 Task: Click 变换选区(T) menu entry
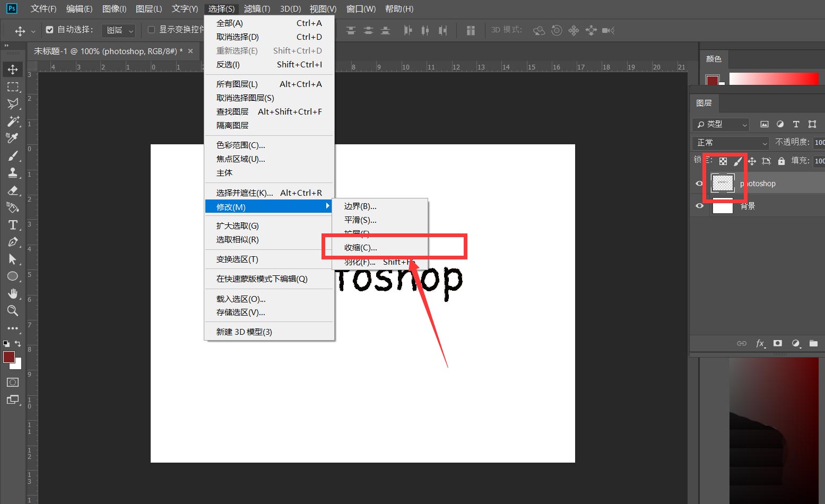270,259
